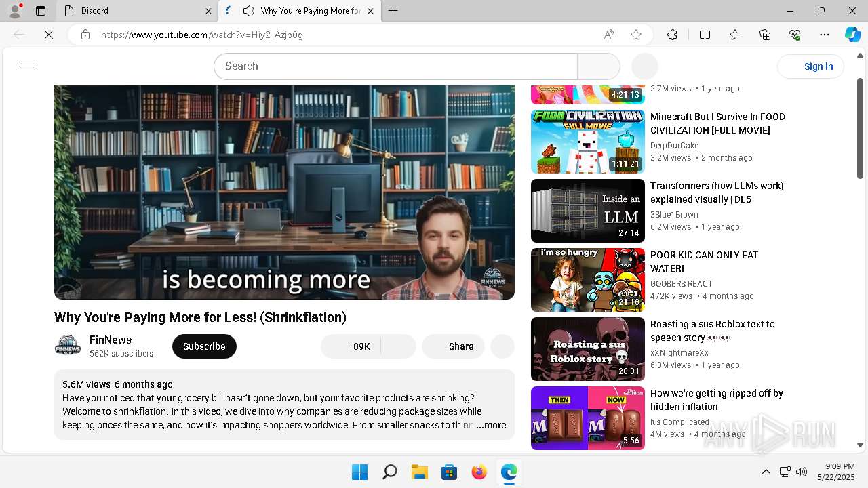Add this page to favorites star
The height and width of the screenshot is (488, 868).
click(635, 35)
